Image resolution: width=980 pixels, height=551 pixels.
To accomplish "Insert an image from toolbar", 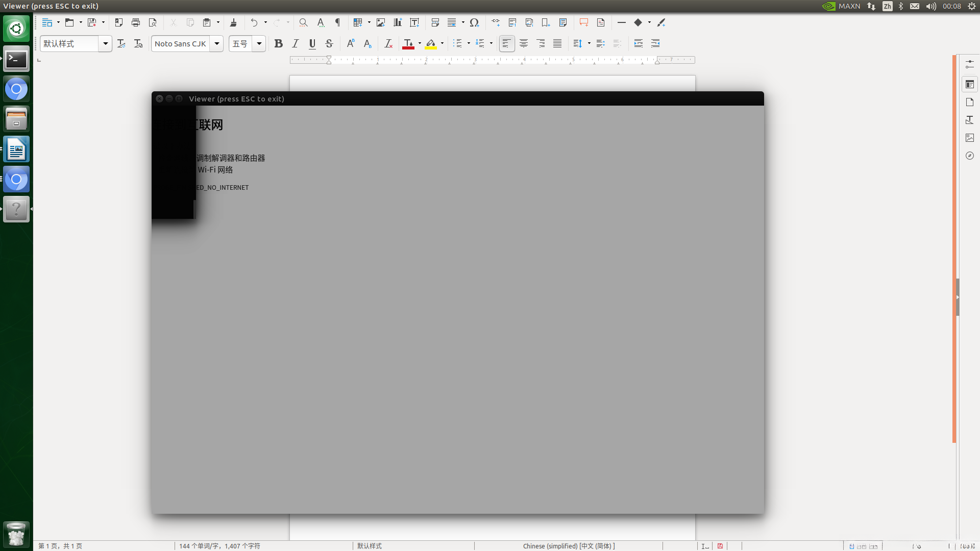I will (381, 22).
